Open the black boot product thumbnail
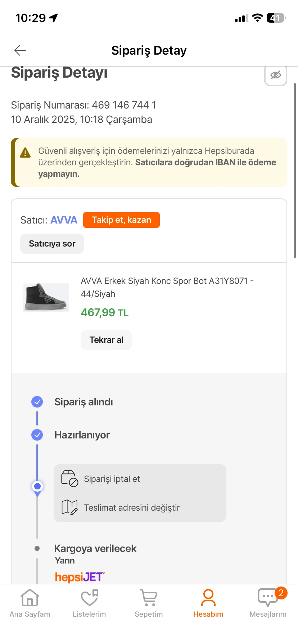Viewport: 298px width, 644px height. tap(46, 297)
